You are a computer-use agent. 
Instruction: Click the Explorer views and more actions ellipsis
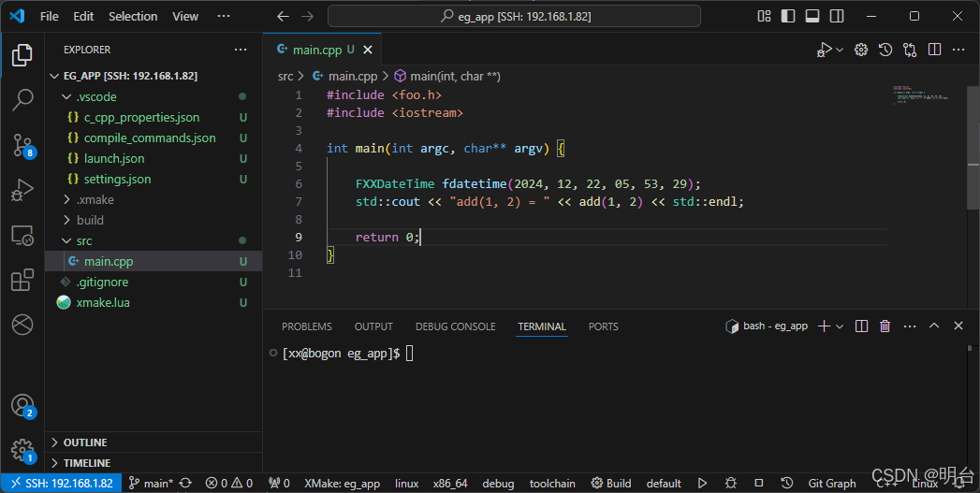click(x=241, y=50)
